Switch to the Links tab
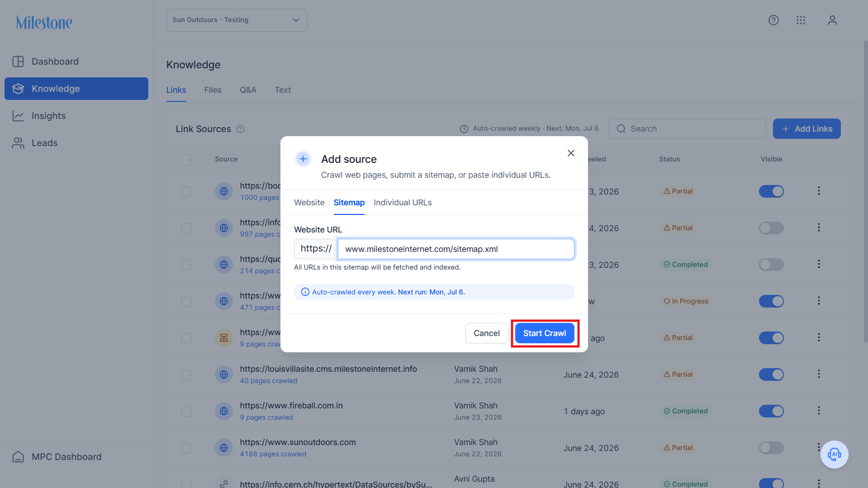868x488 pixels. (176, 90)
